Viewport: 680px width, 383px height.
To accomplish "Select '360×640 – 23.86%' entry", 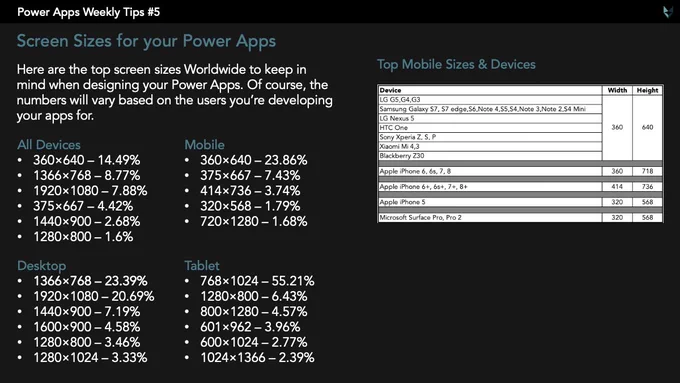I will (253, 160).
